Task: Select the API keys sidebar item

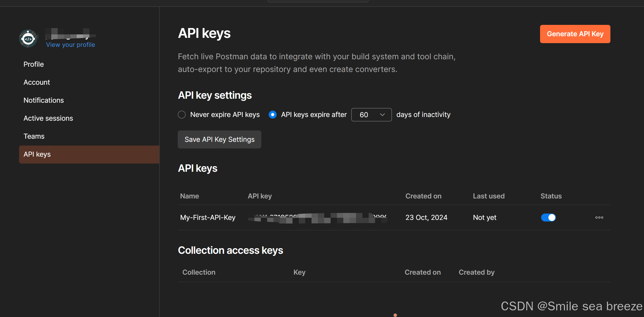Action: (x=37, y=154)
